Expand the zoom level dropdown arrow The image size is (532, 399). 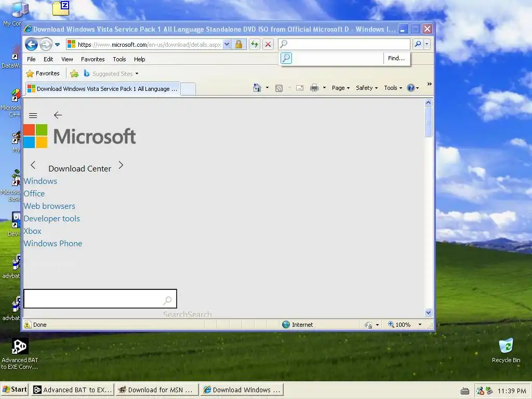[420, 325]
